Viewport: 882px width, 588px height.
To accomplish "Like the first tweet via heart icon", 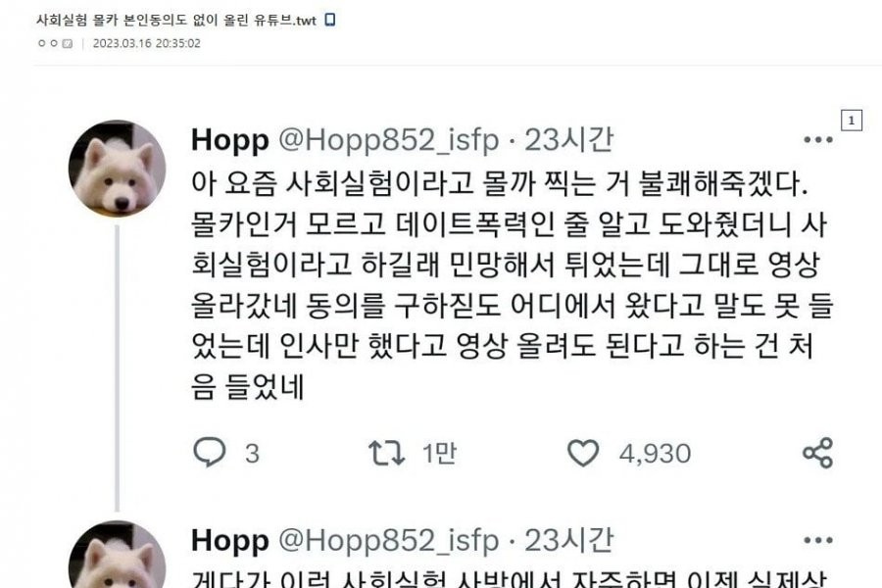I will 583,453.
